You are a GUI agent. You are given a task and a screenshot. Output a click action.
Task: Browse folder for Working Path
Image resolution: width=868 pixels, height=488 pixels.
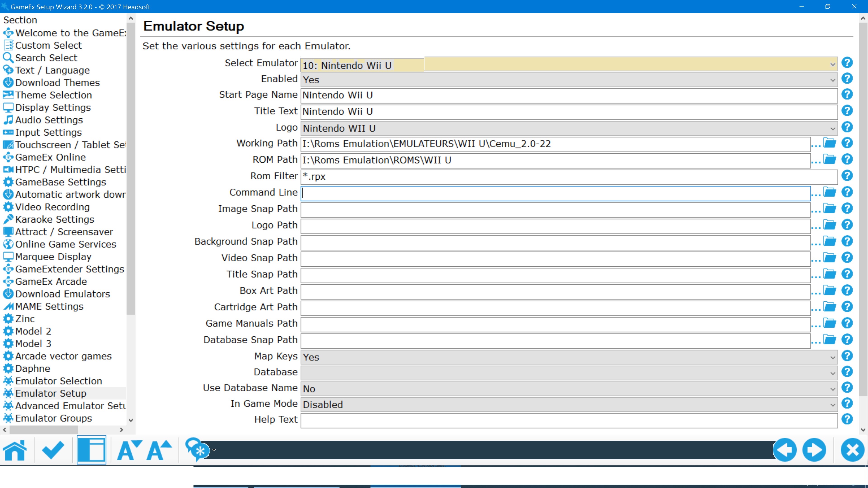(x=830, y=143)
